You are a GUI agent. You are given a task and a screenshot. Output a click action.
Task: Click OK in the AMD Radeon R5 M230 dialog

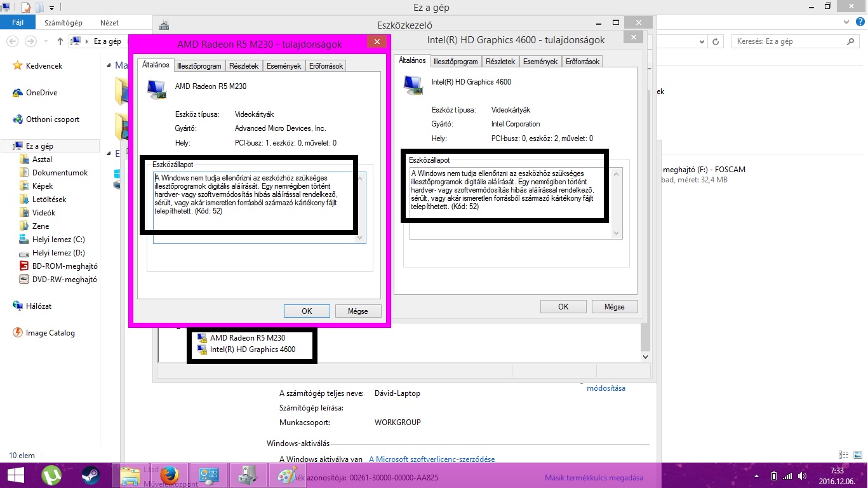coord(307,311)
